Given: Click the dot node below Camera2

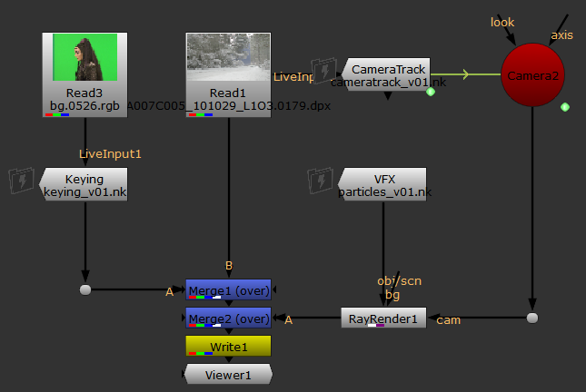Looking at the screenshot, I should point(532,318).
